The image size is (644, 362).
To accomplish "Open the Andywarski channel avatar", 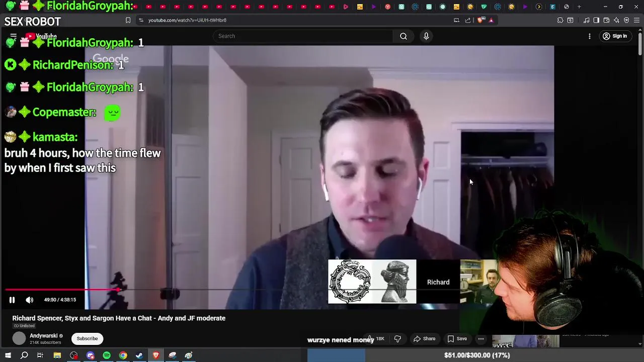I will tap(19, 338).
